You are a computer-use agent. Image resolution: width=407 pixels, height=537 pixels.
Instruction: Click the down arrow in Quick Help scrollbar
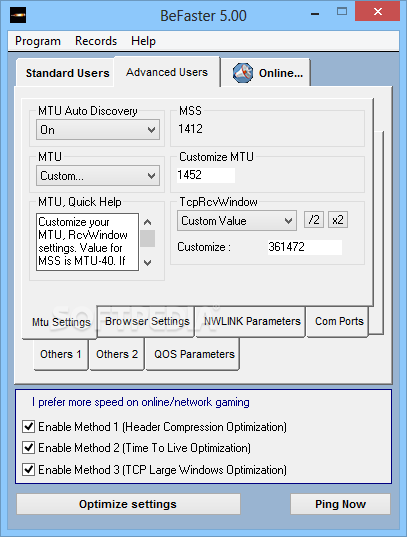tap(148, 263)
